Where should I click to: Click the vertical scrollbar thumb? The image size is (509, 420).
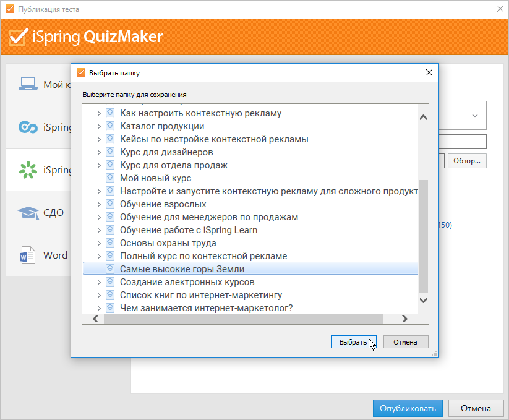pyautogui.click(x=423, y=236)
